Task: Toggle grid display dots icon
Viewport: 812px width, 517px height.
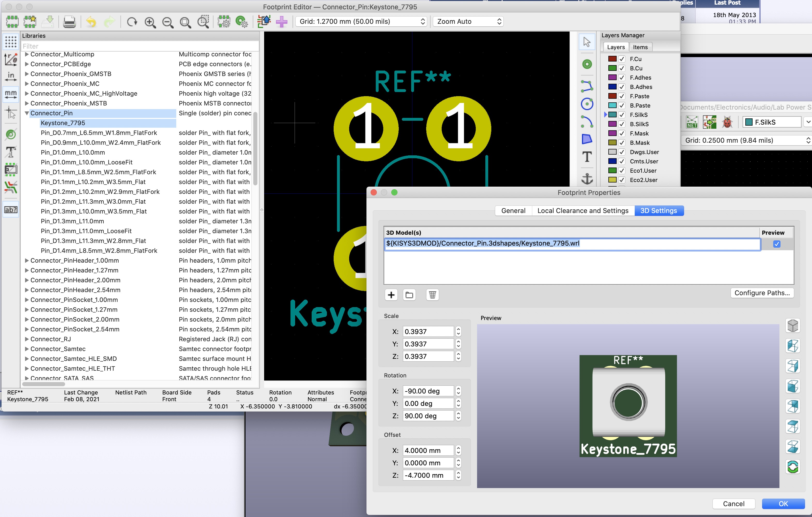Action: click(x=11, y=42)
